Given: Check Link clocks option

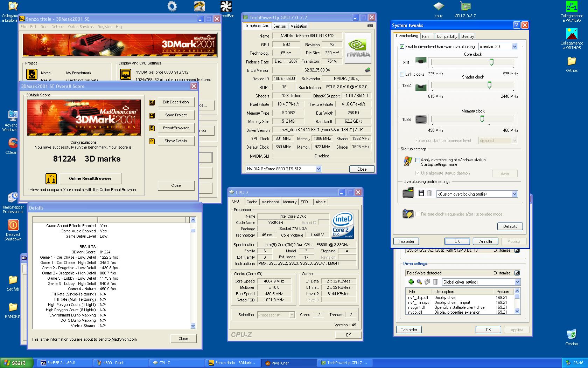Looking at the screenshot, I should click(x=402, y=74).
